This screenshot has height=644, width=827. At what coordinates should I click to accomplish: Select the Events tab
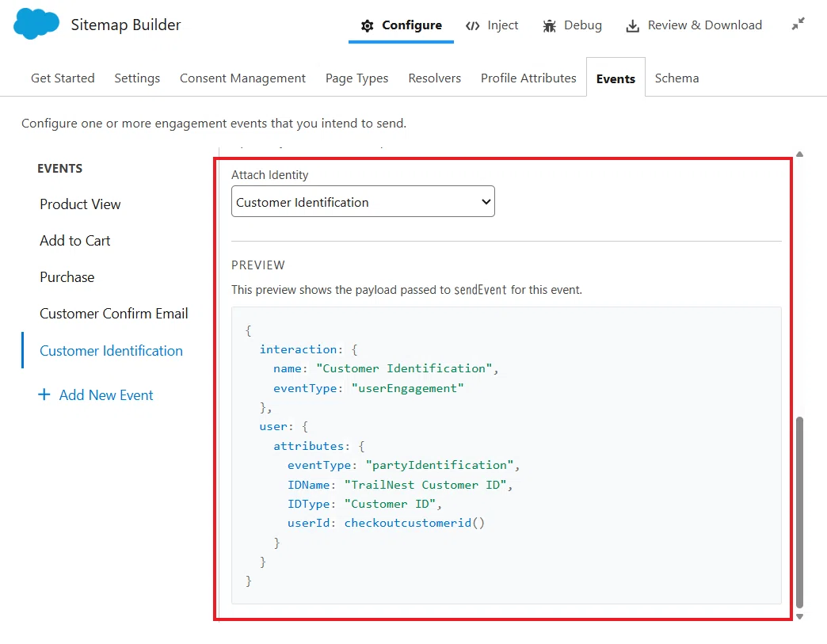coord(615,78)
